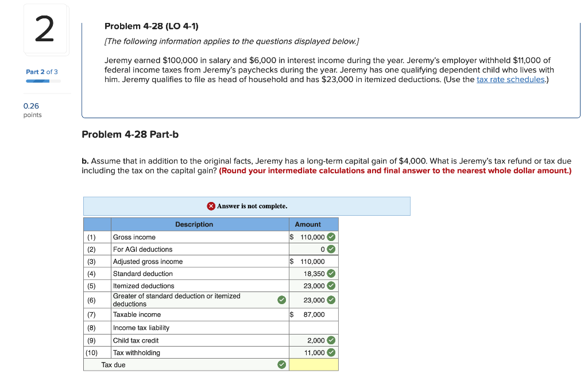This screenshot has height=381, width=588.
Task: Click the checkmark next to Itemized deductions amount
Action: click(x=332, y=285)
